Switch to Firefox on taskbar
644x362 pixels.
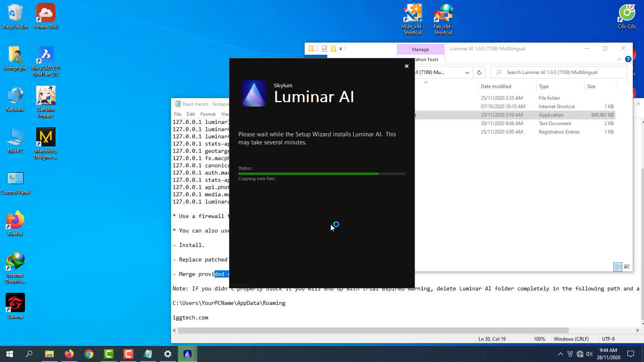click(69, 354)
